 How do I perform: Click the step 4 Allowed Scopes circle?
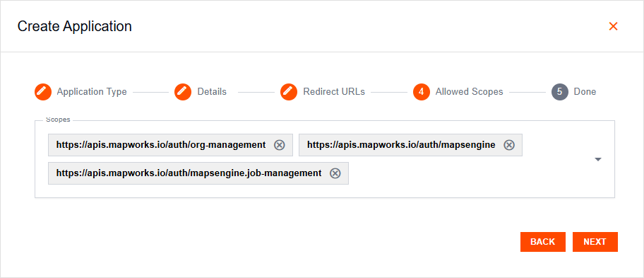coord(422,92)
